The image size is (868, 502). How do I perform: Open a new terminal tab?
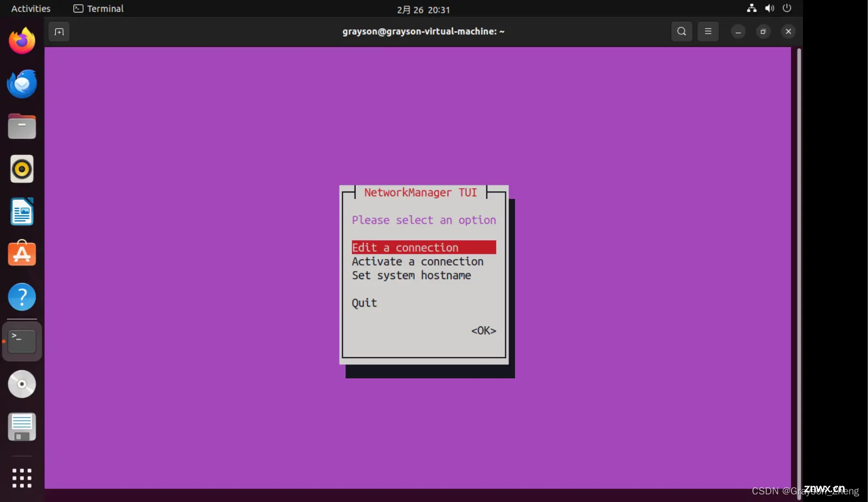coord(59,31)
